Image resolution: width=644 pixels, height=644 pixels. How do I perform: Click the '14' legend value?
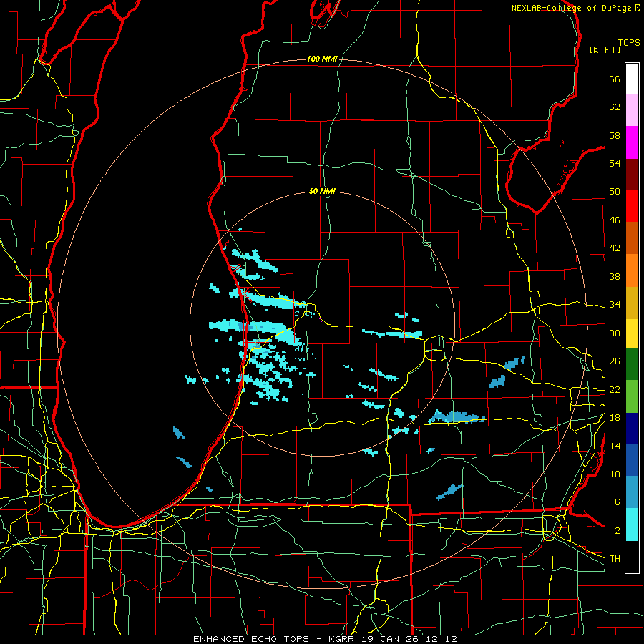pos(615,446)
